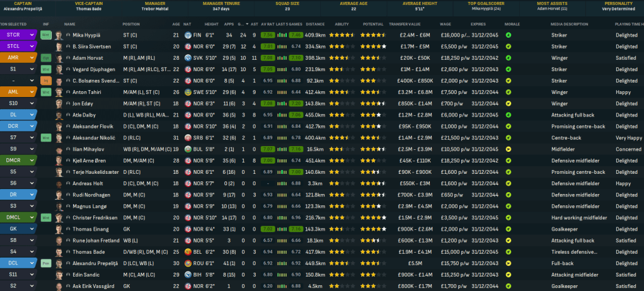Click the Inj injury icon for C. Bolsønes Svendsen
The width and height of the screenshot is (644, 291).
click(46, 81)
